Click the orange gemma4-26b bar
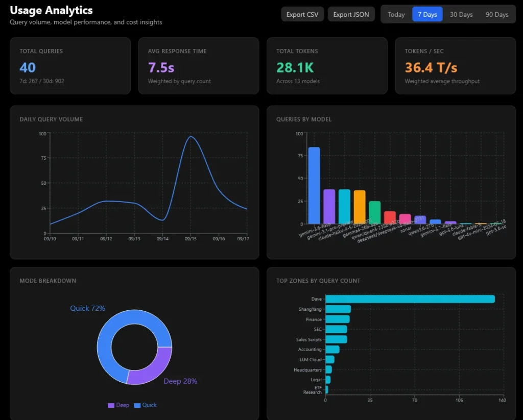523x420 pixels. [360, 207]
